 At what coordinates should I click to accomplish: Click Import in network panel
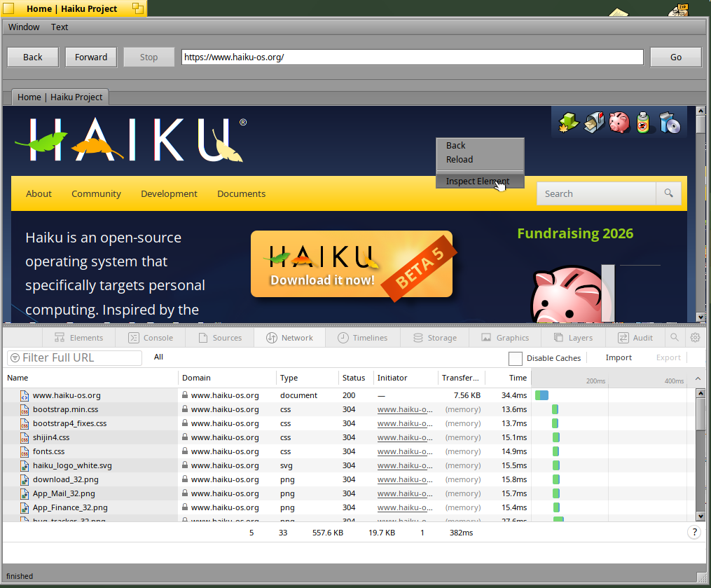point(619,357)
